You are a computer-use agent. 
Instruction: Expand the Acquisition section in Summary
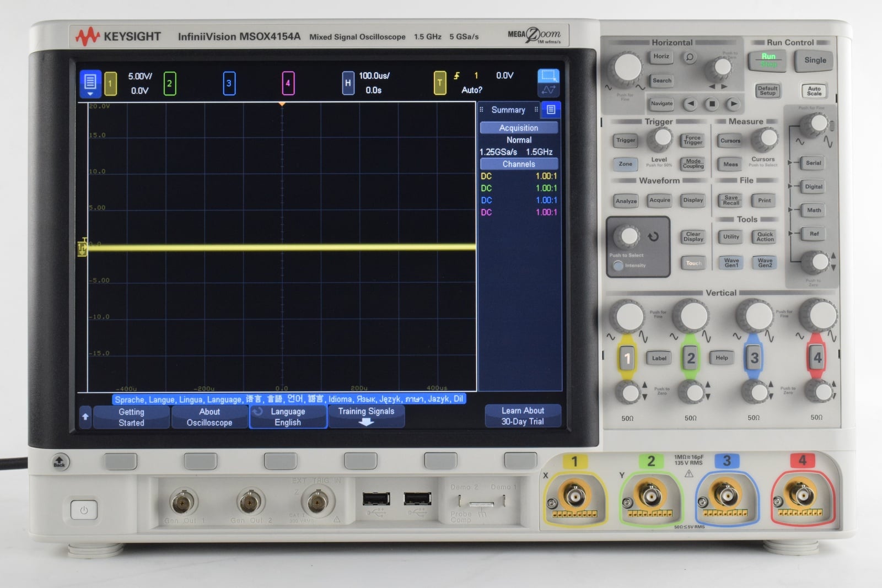point(519,128)
